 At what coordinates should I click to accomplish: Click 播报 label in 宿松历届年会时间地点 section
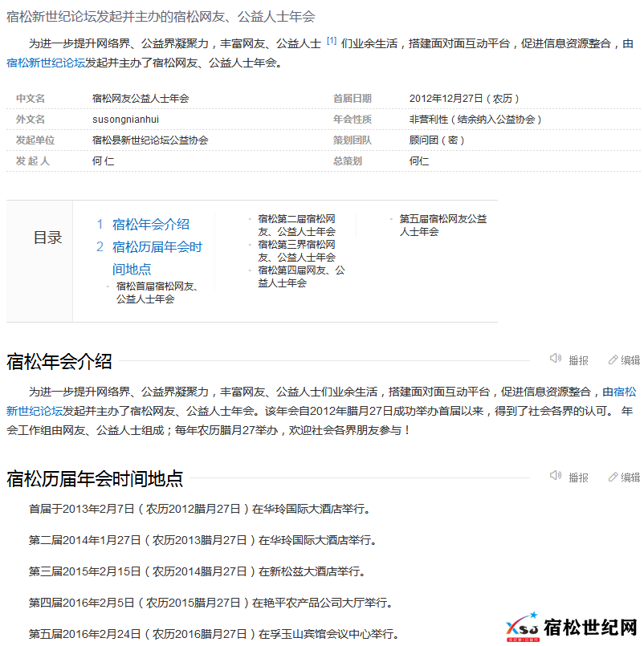(x=578, y=477)
